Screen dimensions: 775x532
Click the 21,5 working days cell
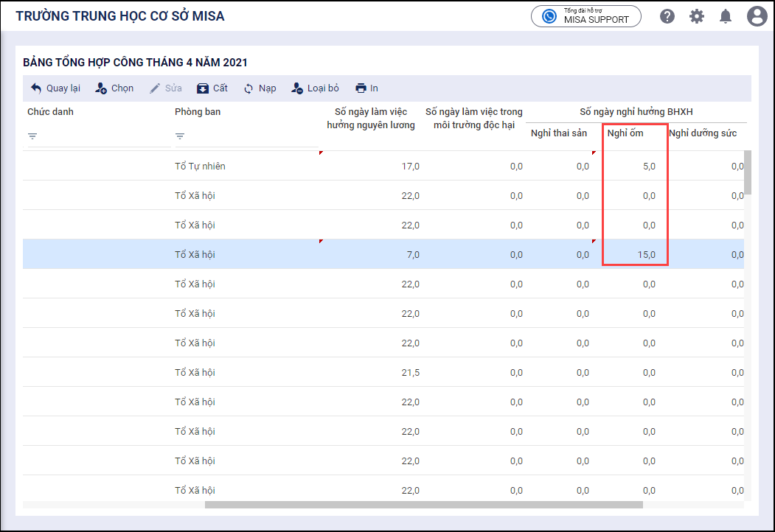(x=410, y=372)
